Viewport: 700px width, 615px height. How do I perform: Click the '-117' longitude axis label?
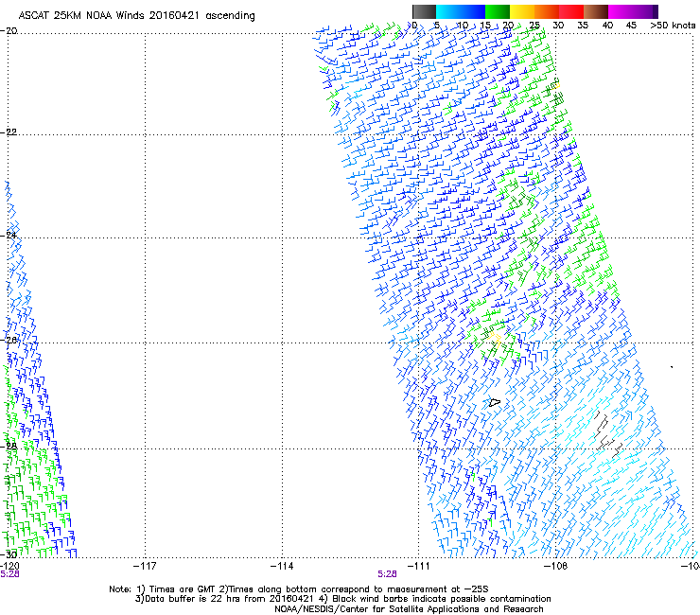click(x=145, y=566)
